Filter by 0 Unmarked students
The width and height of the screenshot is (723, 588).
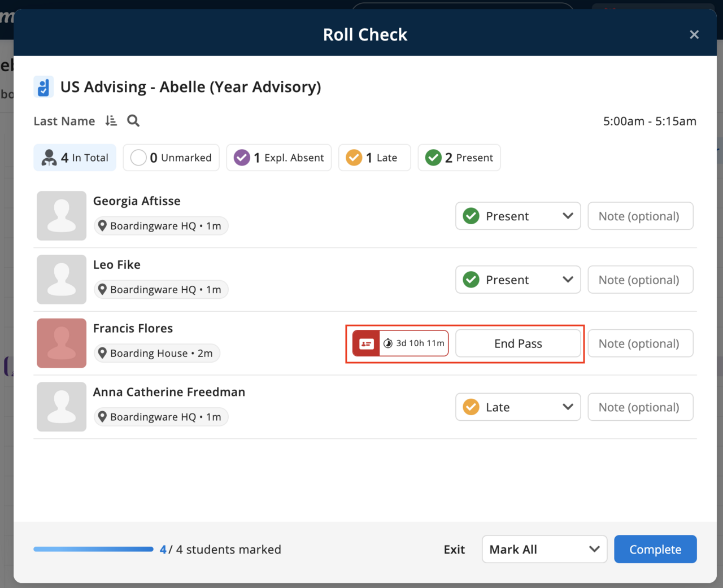point(171,158)
